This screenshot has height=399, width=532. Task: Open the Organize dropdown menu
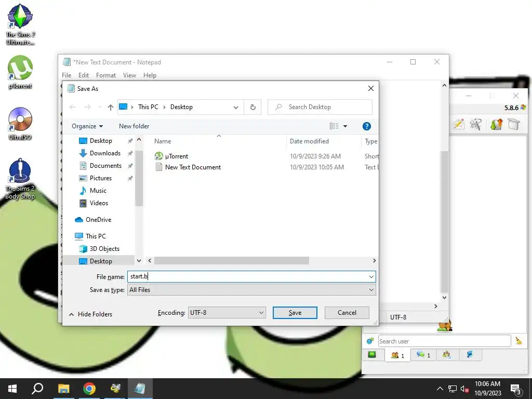point(87,126)
